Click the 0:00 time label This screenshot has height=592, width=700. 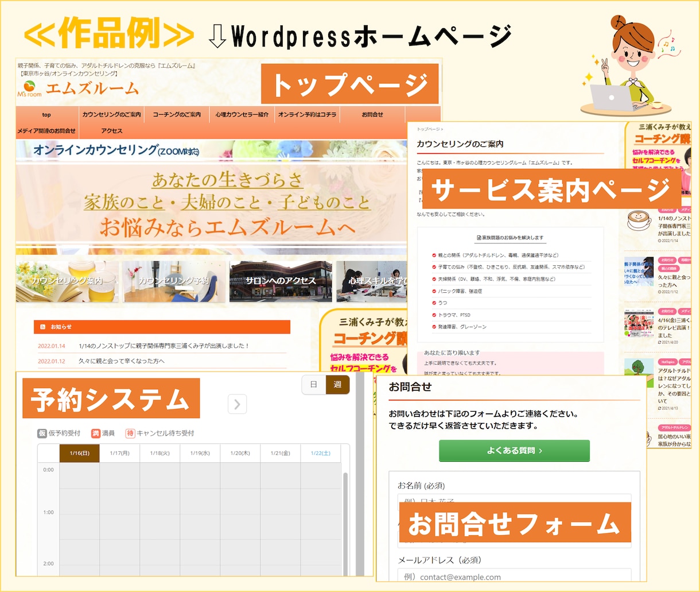49,470
